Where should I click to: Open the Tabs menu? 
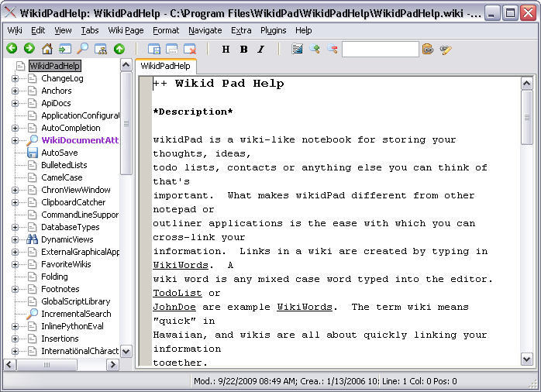pyautogui.click(x=90, y=30)
